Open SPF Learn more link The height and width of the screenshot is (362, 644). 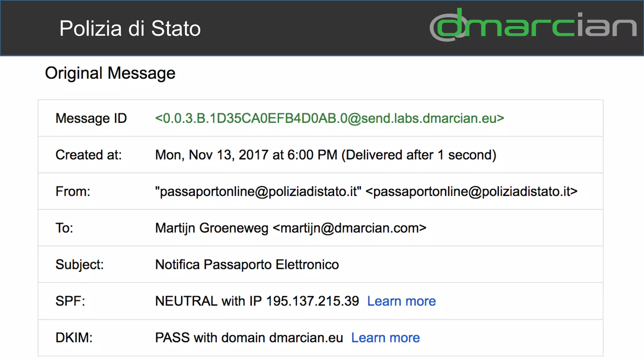click(401, 301)
